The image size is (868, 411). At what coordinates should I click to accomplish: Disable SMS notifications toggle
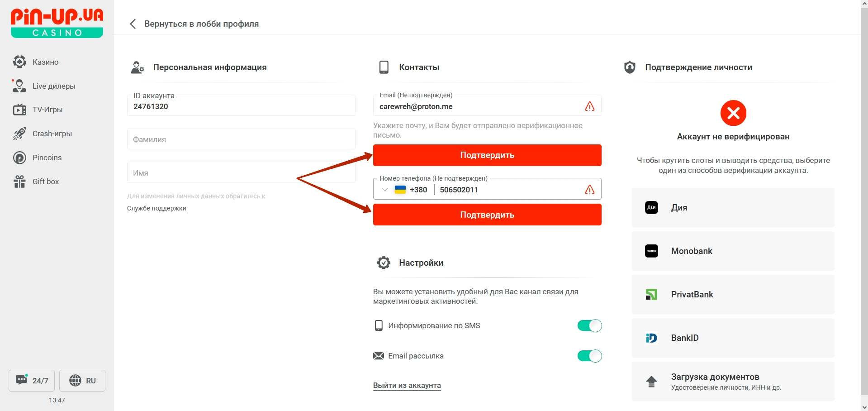[x=589, y=326]
